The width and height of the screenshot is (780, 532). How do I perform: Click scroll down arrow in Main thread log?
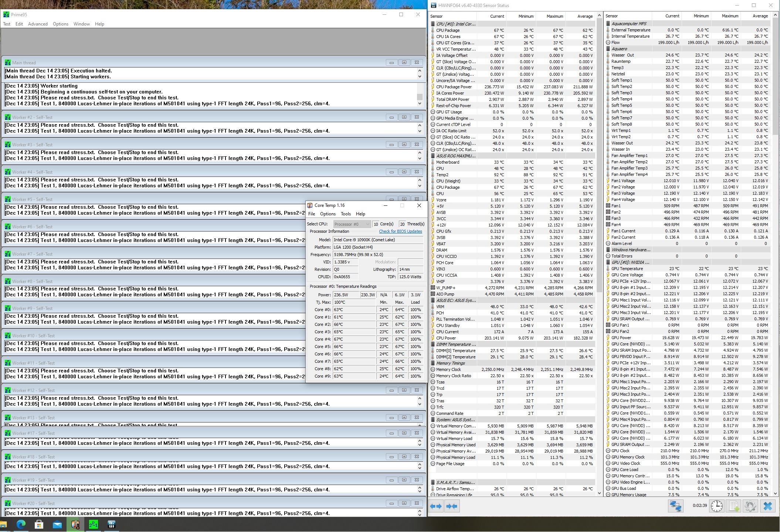coord(420,76)
